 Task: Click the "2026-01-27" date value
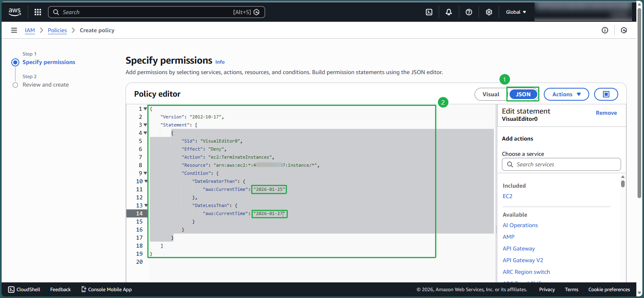click(269, 213)
